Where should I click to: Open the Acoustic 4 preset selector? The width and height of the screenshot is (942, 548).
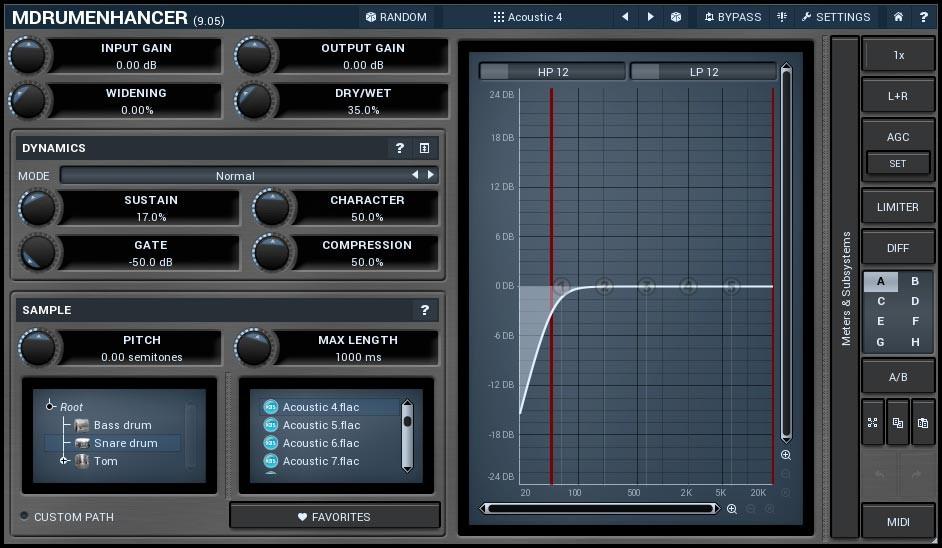tap(528, 17)
